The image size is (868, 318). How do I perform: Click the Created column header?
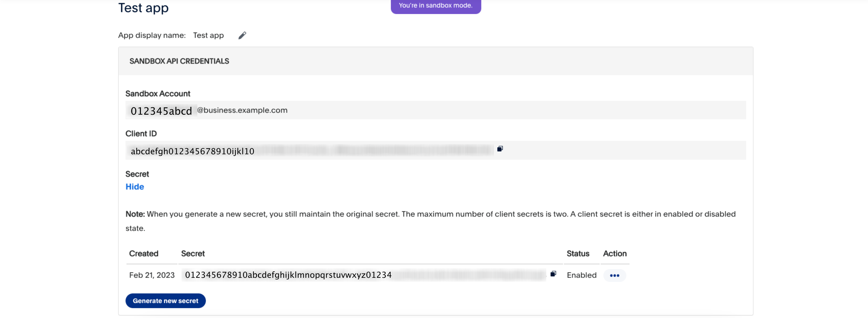tap(143, 253)
